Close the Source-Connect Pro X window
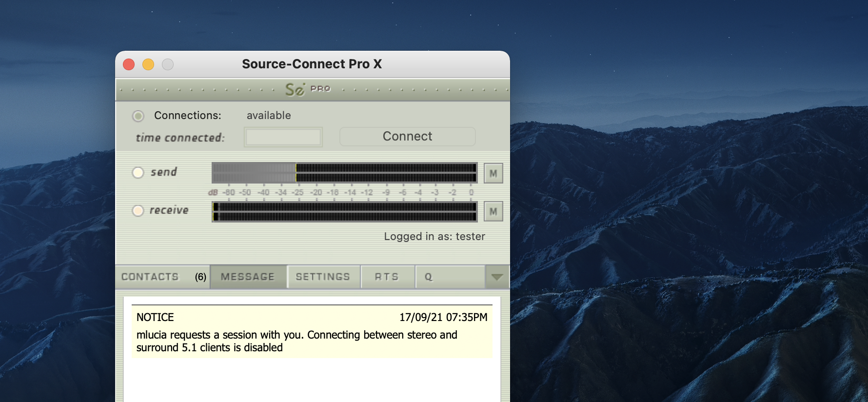 coord(129,64)
